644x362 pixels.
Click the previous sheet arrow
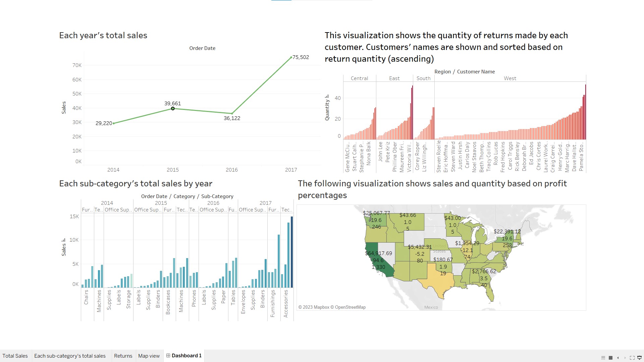pos(618,358)
